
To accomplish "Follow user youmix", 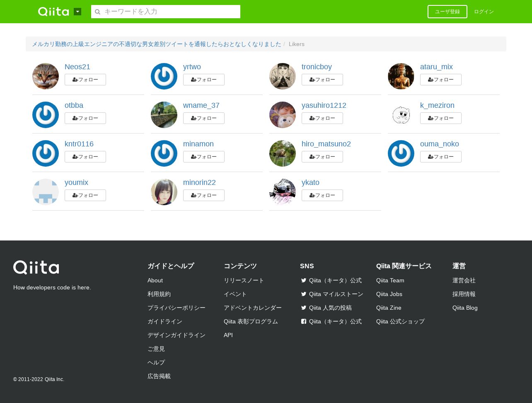I will point(85,195).
